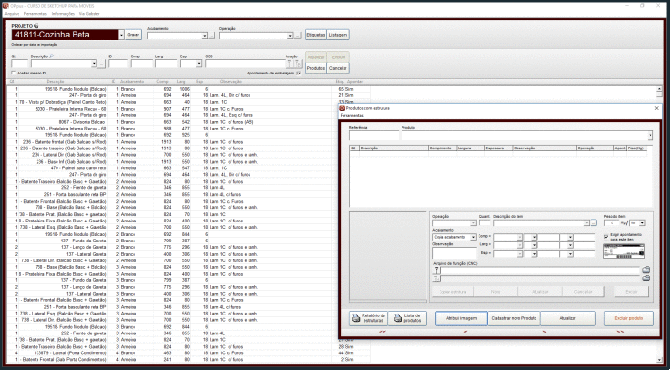Open the Informações menu
The image size is (670, 370).
[63, 14]
